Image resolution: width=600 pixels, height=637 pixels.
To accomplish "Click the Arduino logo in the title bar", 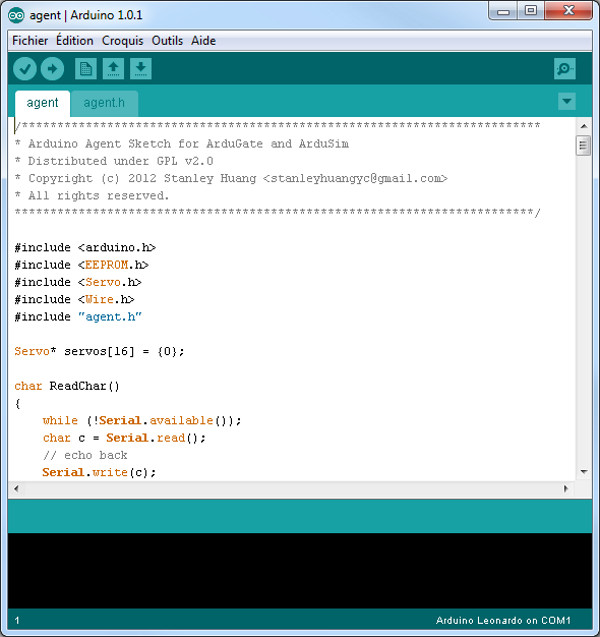I will point(16,15).
